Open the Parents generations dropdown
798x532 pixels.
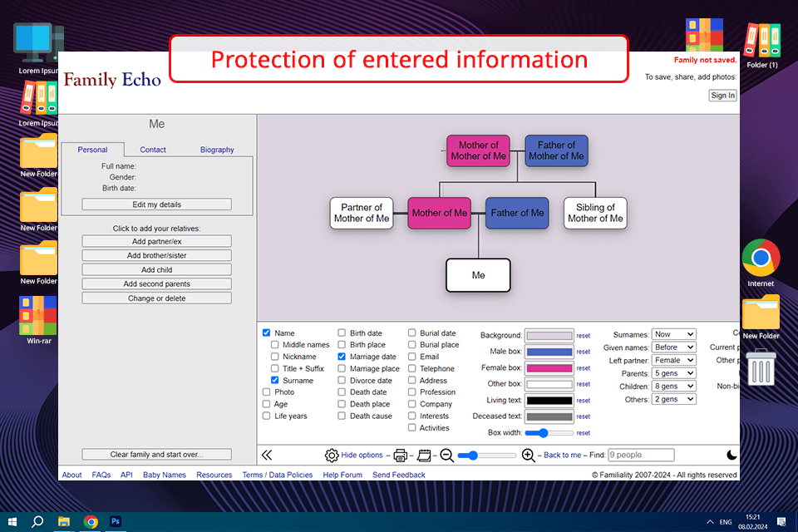[x=674, y=373]
